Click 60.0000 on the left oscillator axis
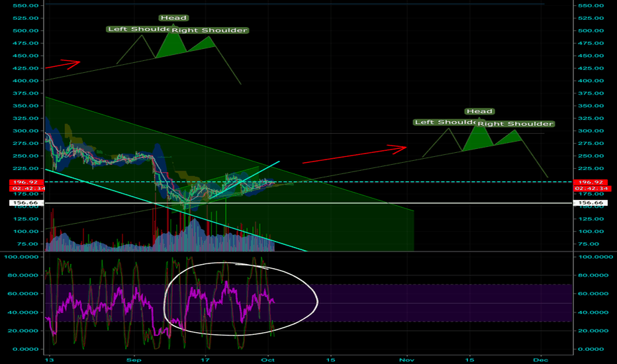The width and height of the screenshot is (617, 364). [23, 294]
